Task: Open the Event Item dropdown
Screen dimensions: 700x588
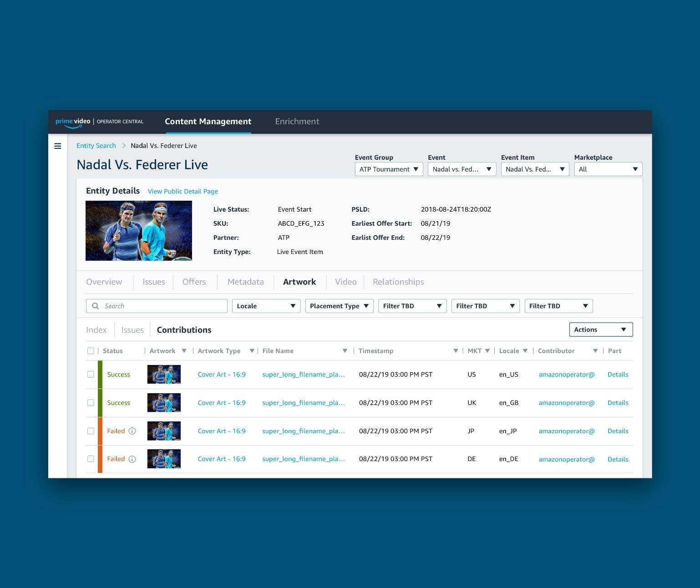Action: click(535, 169)
